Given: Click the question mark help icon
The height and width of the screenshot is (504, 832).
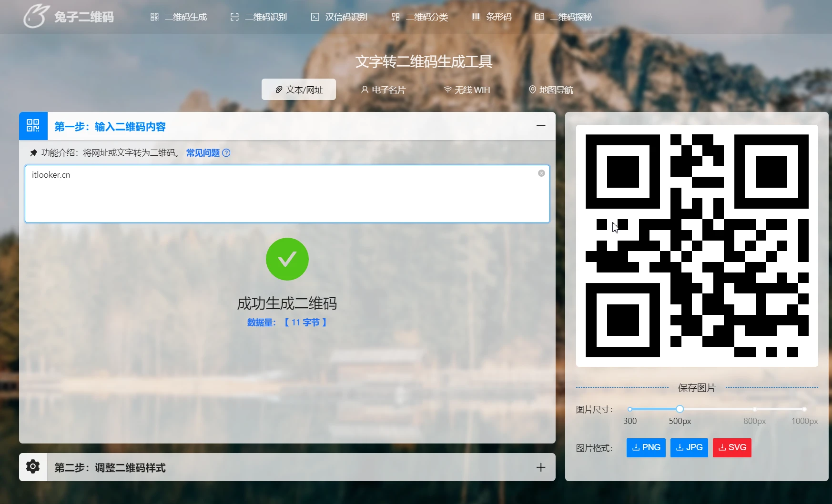Looking at the screenshot, I should tap(226, 153).
